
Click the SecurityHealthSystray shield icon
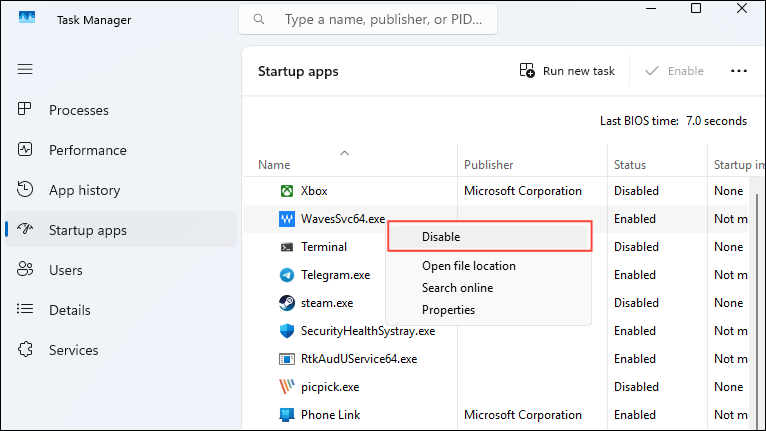(287, 331)
